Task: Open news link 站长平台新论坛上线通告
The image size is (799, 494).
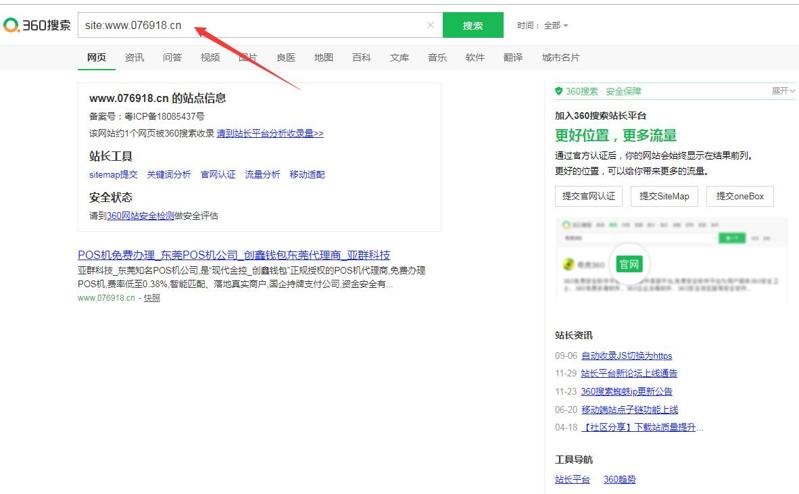Action: (x=629, y=373)
